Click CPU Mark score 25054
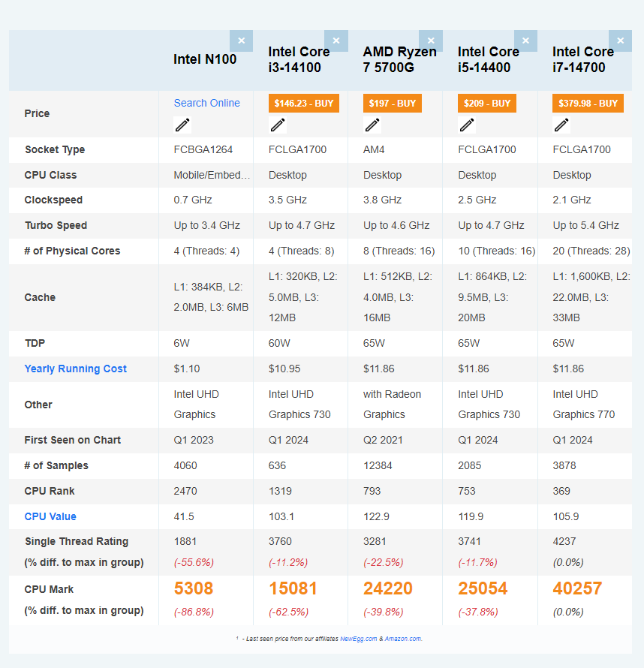Screen dimensions: 644x668 (483, 588)
